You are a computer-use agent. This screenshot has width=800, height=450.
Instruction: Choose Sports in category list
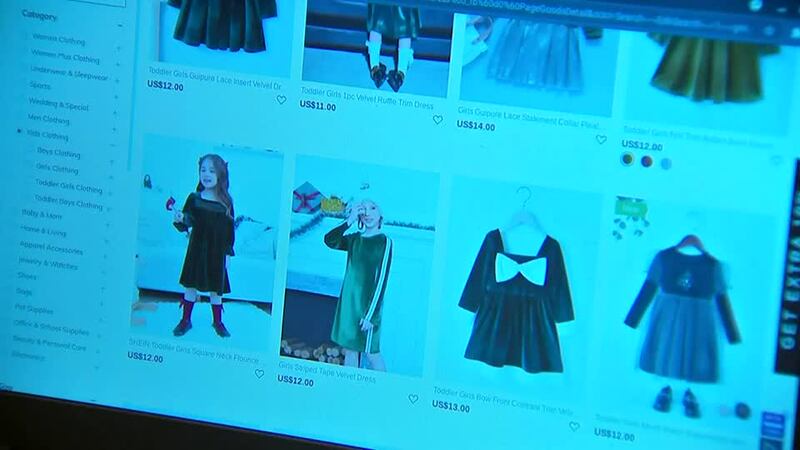tap(40, 85)
